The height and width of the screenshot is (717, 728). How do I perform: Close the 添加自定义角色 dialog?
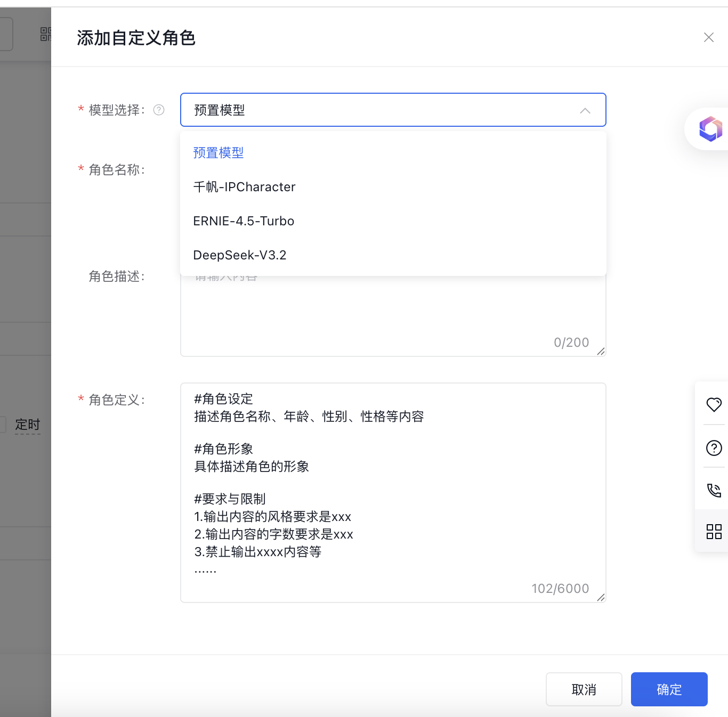click(x=708, y=37)
